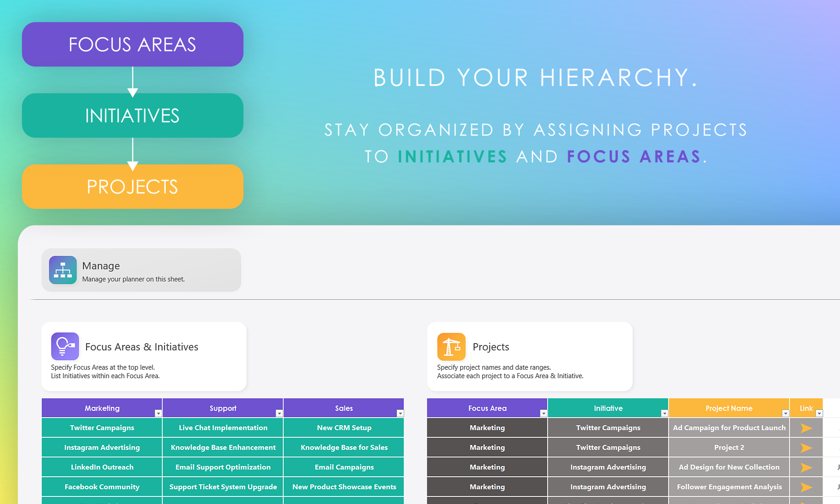840x504 pixels.
Task: Expand the Marketing column filter dropdown
Action: 158,414
